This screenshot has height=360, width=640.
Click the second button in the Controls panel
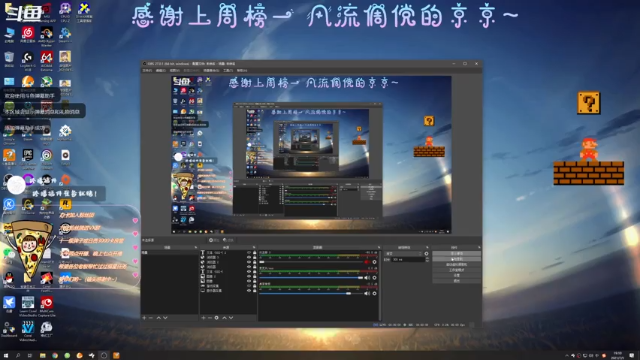click(x=457, y=259)
